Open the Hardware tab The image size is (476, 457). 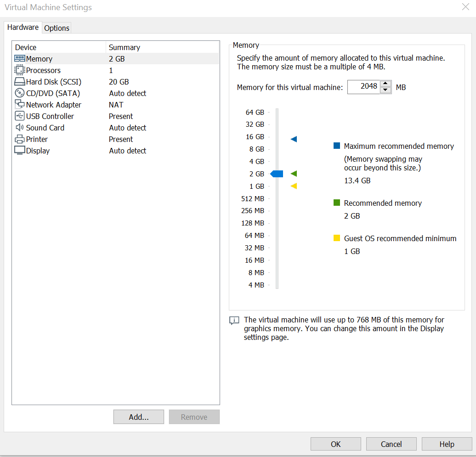point(23,28)
